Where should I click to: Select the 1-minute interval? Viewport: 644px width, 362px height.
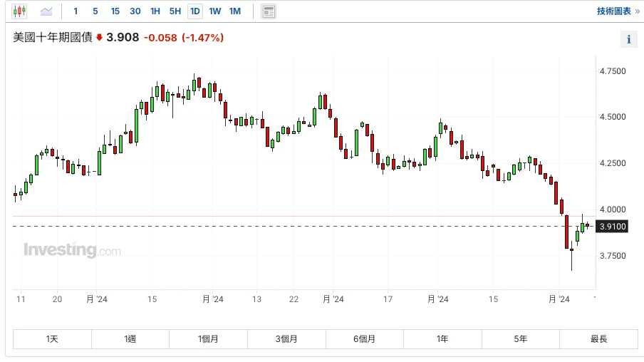pos(76,11)
